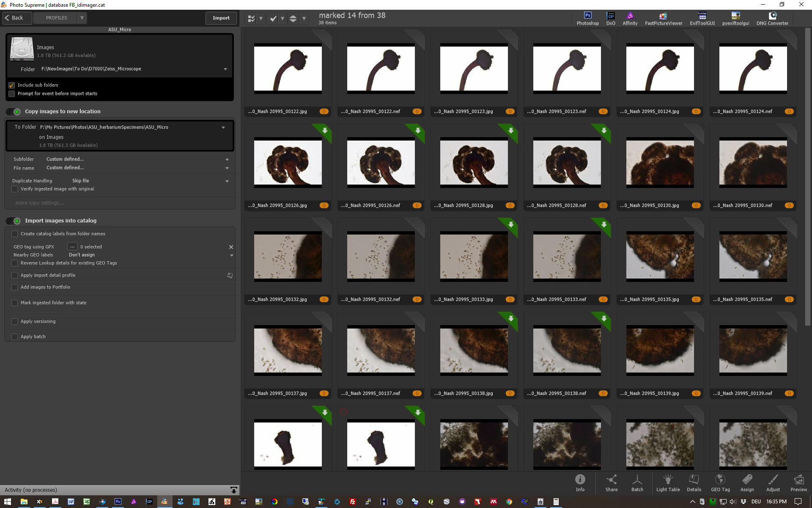Screen dimensions: 812x508
Task: Open the Adjust panel
Action: (773, 483)
